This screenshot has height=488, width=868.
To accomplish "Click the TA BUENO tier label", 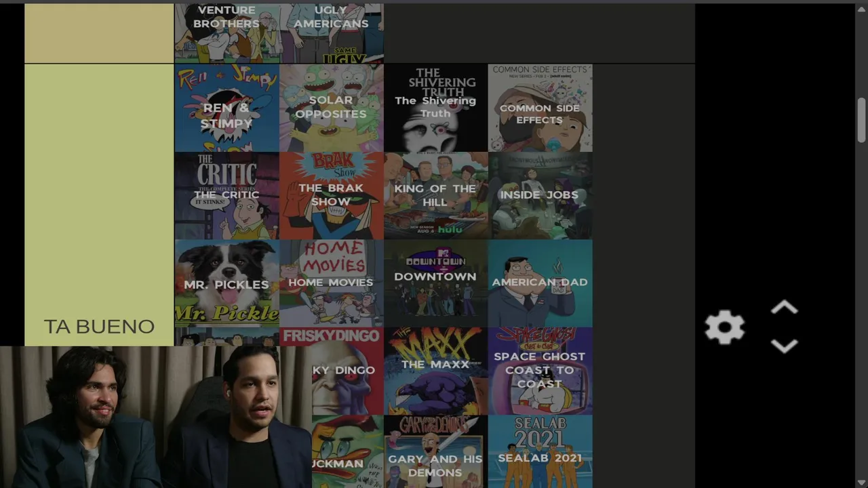I will [x=99, y=205].
